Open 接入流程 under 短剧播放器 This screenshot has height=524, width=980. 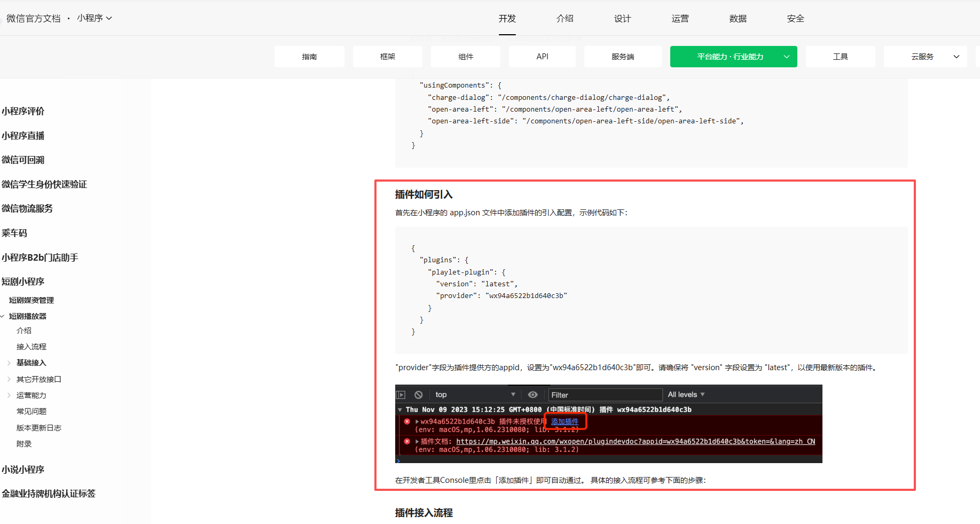(32, 347)
